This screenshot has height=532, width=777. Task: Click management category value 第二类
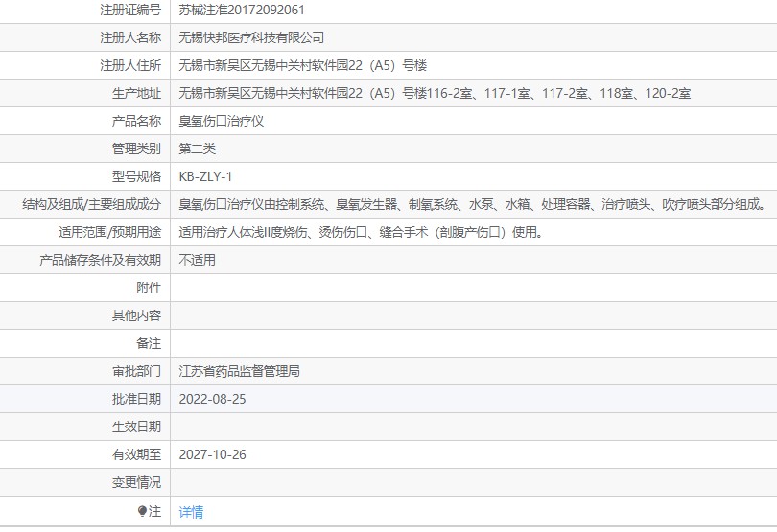[x=198, y=149]
